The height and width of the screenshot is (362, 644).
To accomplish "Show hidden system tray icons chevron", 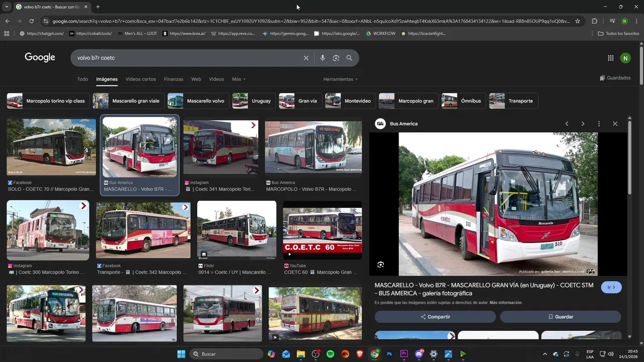I will click(x=545, y=354).
